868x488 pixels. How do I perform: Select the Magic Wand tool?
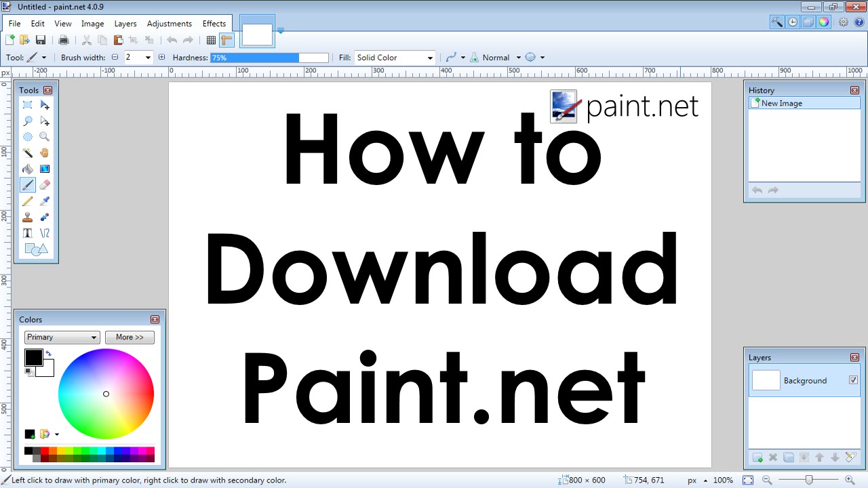click(x=28, y=153)
